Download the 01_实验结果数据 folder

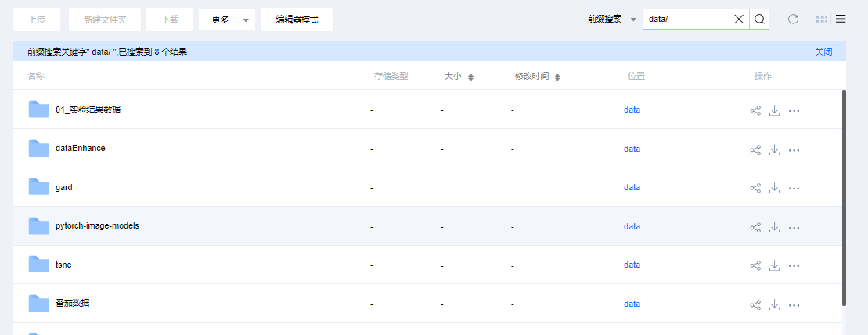point(774,110)
